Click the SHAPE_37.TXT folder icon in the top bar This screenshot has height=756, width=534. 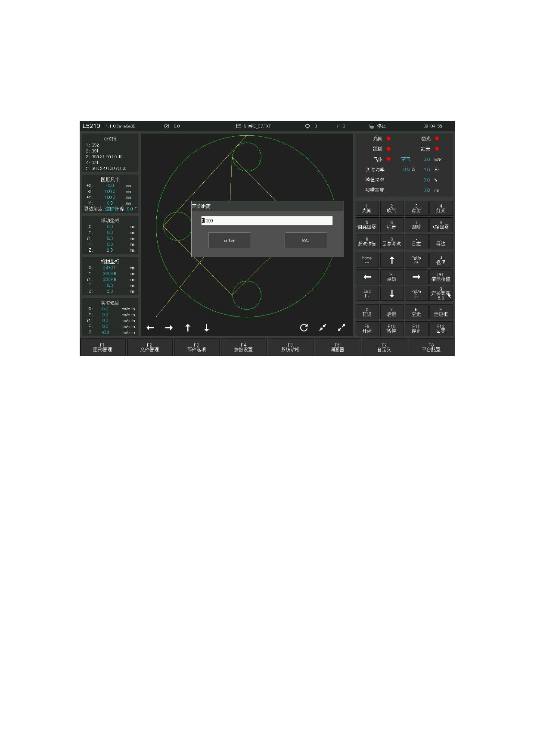click(x=239, y=126)
